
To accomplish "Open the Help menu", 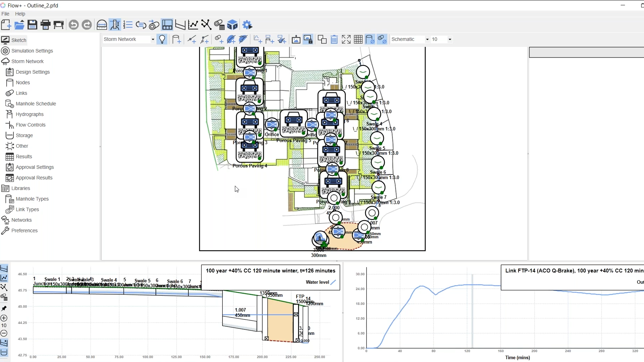I will (x=20, y=14).
